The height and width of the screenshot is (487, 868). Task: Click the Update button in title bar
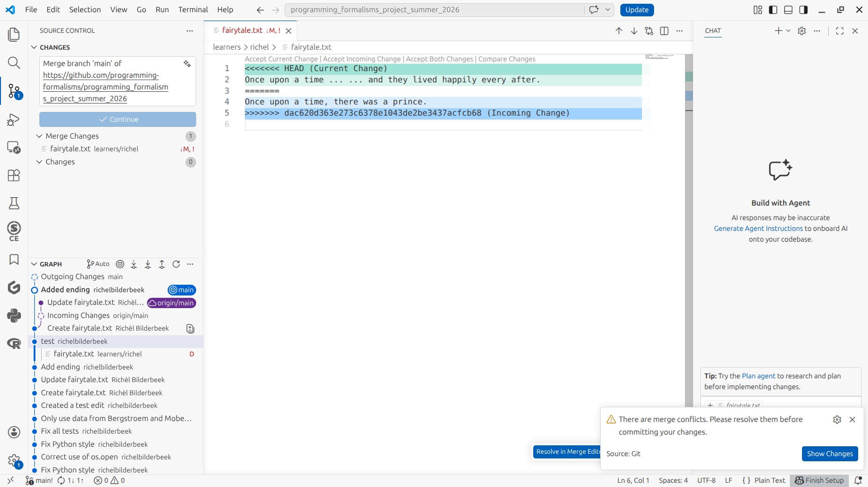(637, 10)
